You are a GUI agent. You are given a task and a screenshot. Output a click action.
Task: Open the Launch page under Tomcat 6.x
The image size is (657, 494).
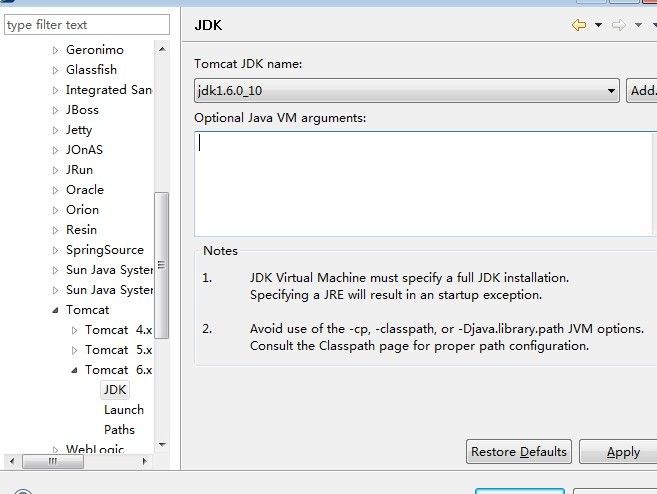tap(124, 410)
